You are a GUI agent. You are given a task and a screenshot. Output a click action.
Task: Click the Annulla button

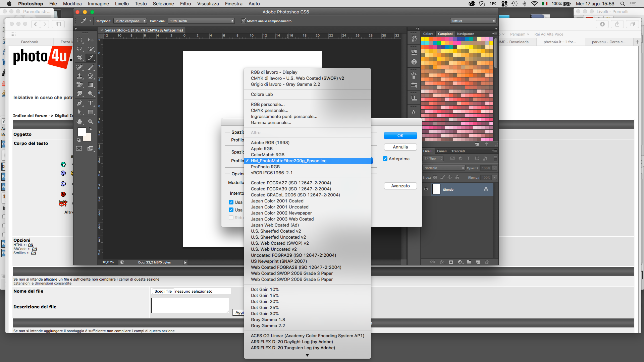(400, 147)
